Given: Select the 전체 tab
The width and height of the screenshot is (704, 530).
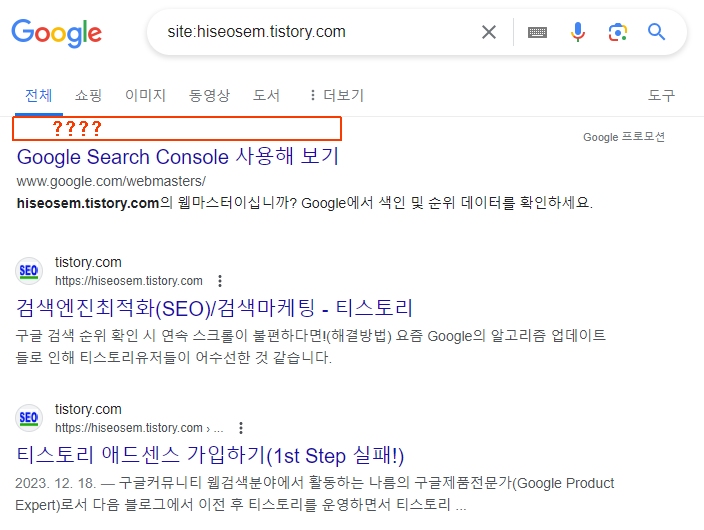Looking at the screenshot, I should pyautogui.click(x=39, y=96).
